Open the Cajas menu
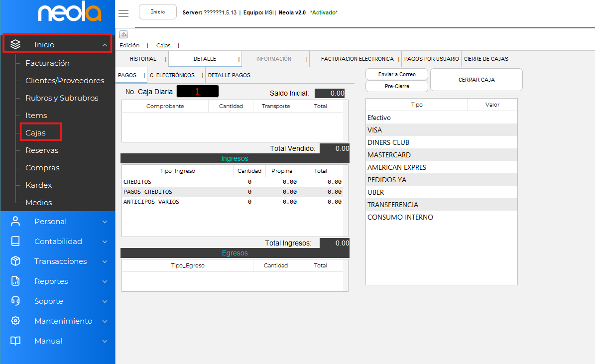The height and width of the screenshot is (364, 595). click(x=163, y=45)
